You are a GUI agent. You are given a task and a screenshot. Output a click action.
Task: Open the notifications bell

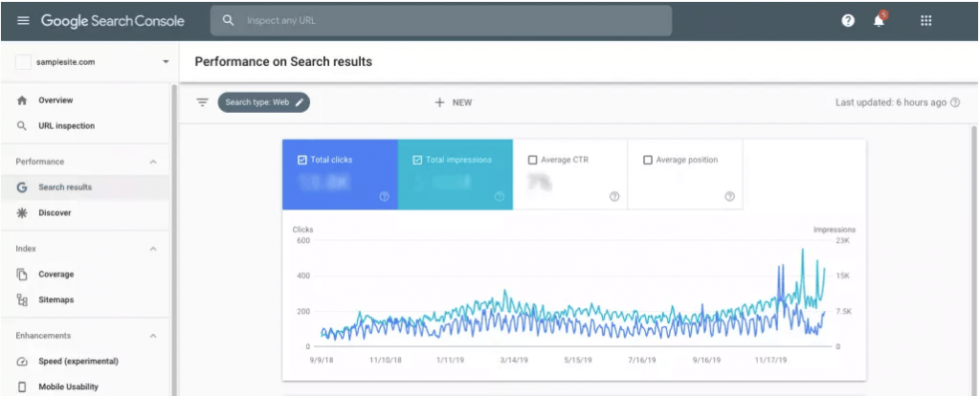879,21
